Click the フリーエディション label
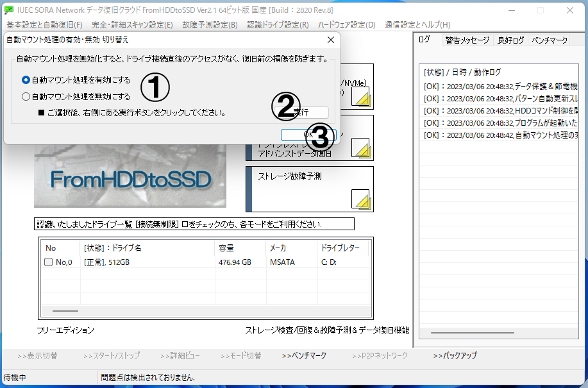The image size is (588, 388). pyautogui.click(x=65, y=330)
